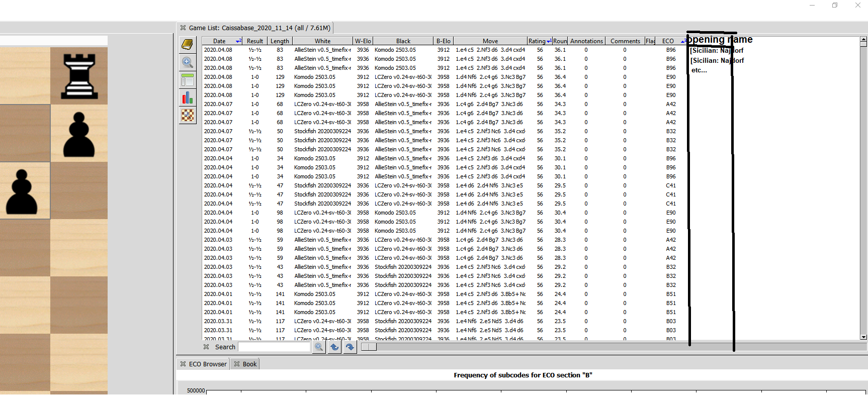The height and width of the screenshot is (398, 868).
Task: Click the White player column header
Action: (x=322, y=41)
